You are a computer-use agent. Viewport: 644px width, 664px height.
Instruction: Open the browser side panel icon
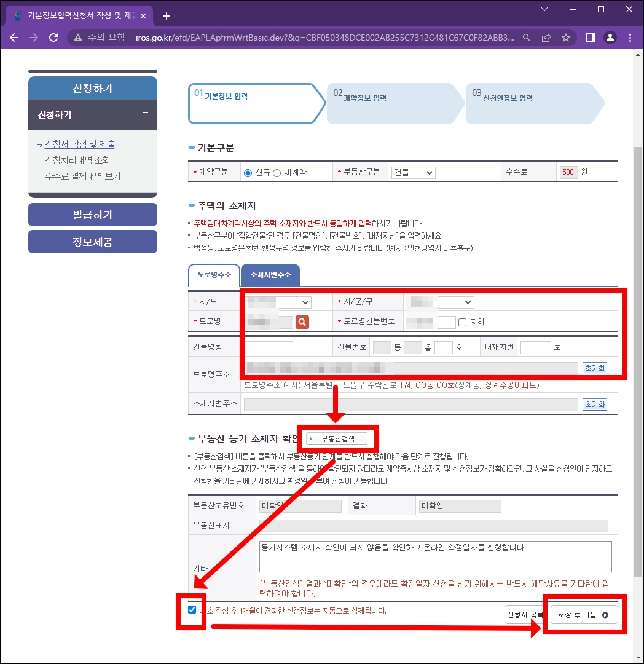coord(590,38)
